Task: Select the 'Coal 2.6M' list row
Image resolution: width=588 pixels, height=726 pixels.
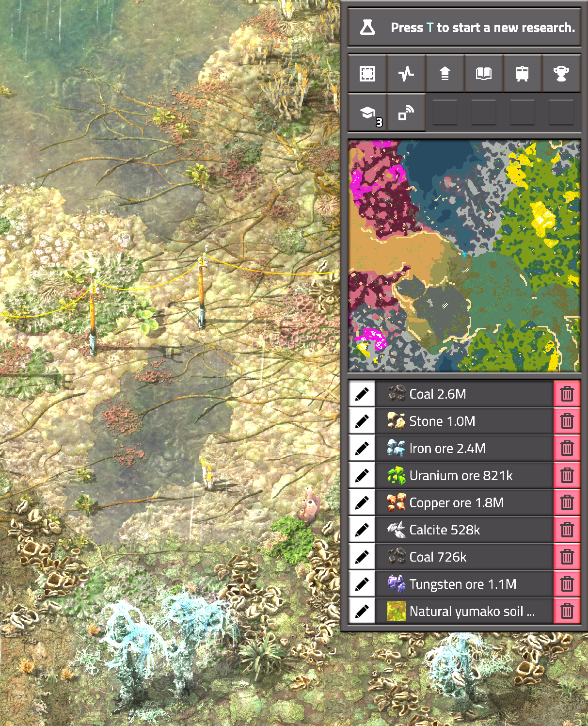Action: point(464,394)
